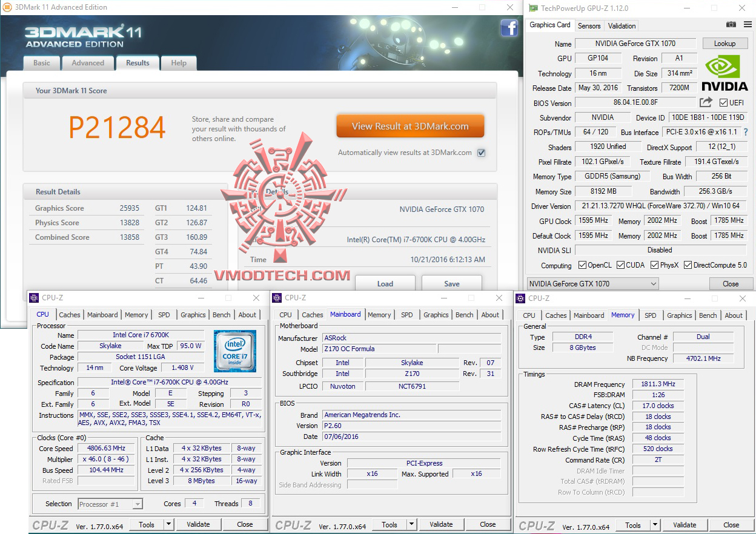Screen dimensions: 756x534
Task: Click the P21284 score text
Action: pyautogui.click(x=117, y=127)
